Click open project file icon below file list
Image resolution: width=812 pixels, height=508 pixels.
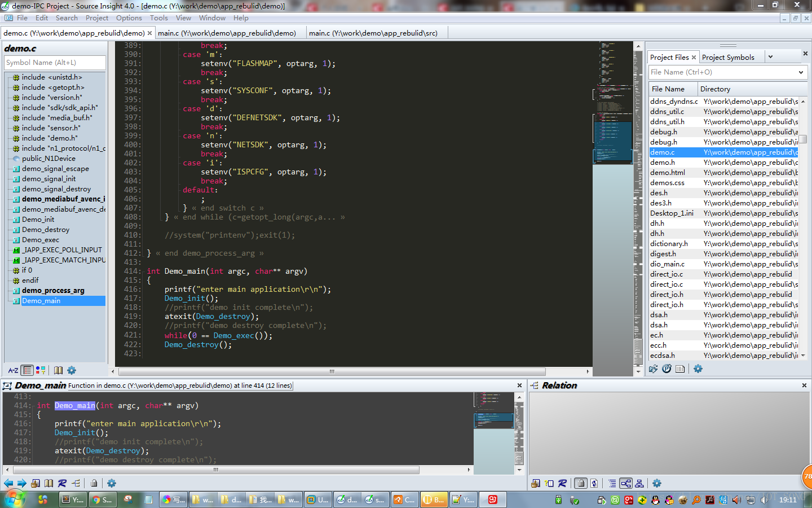click(x=654, y=369)
